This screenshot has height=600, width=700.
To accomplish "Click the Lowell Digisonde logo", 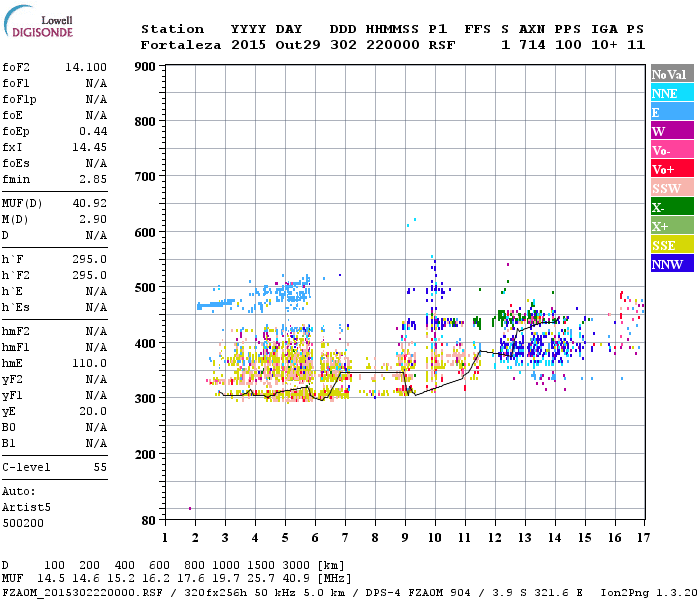I will 38,21.
